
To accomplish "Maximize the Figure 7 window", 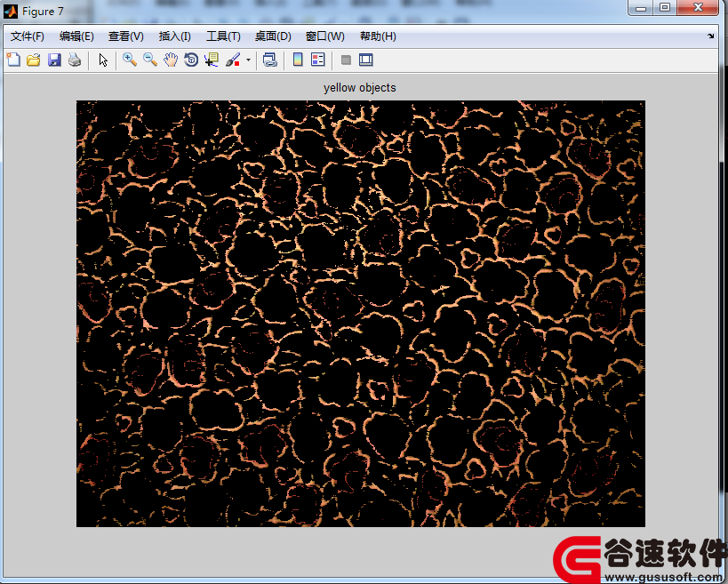I will pos(665,8).
